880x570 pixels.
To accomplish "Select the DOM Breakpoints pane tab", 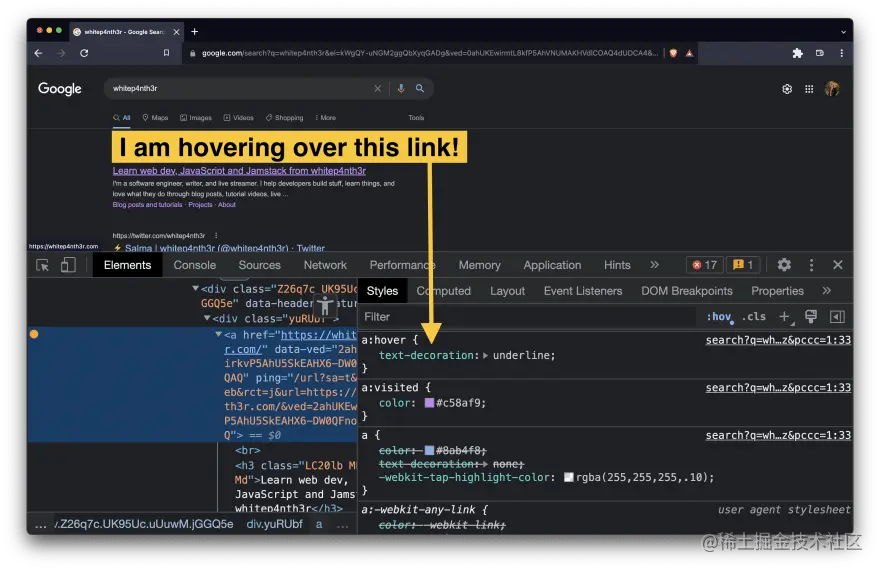I will [x=687, y=291].
